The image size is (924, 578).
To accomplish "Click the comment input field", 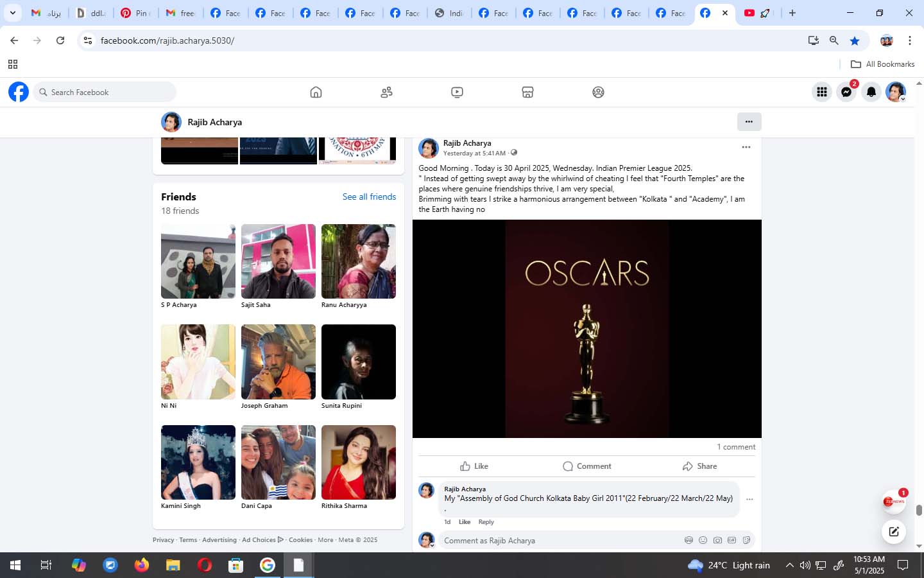I will pos(597,541).
